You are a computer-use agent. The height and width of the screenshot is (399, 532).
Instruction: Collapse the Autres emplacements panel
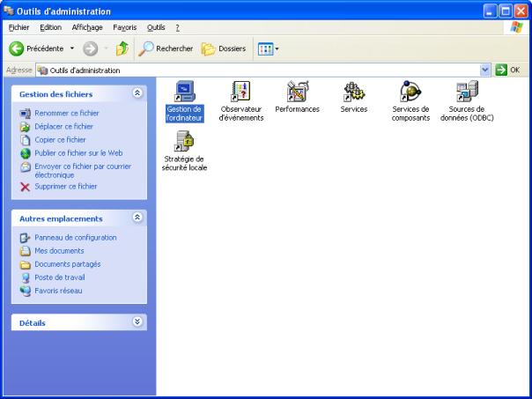pyautogui.click(x=137, y=218)
